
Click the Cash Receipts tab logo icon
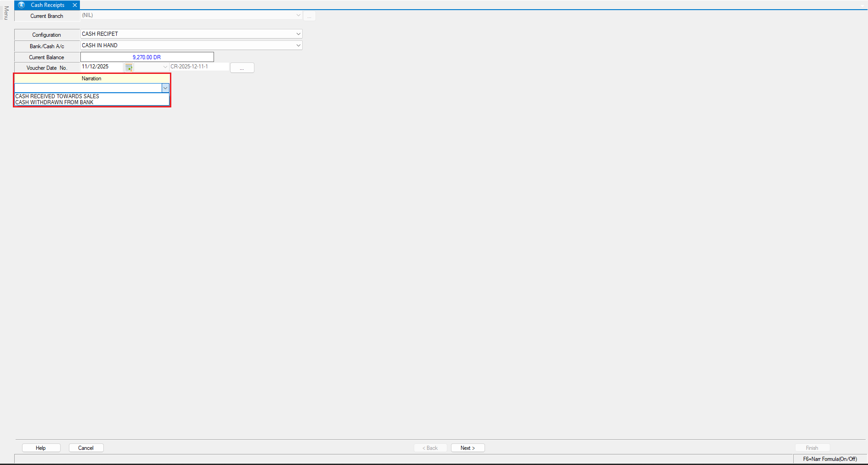pyautogui.click(x=22, y=5)
